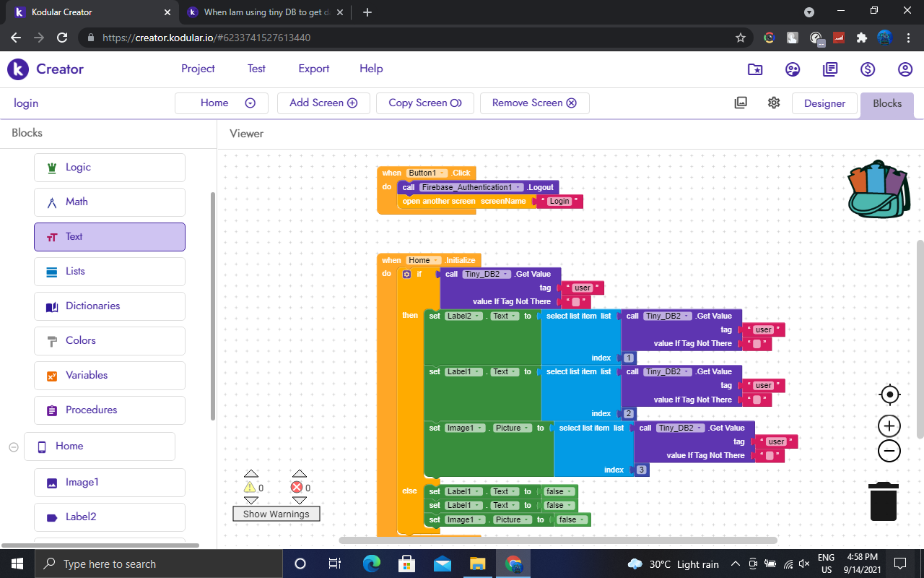
Task: Click the center workspace target icon
Action: point(889,394)
